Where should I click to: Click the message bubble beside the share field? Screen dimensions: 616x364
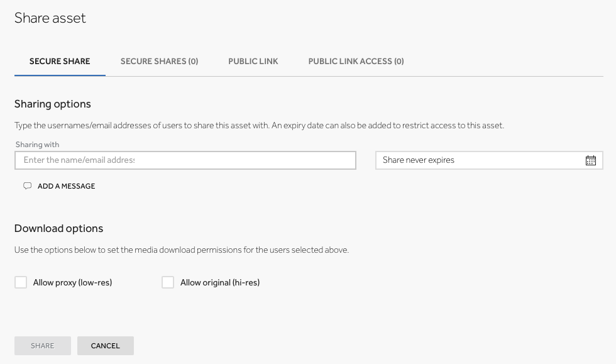(x=27, y=186)
